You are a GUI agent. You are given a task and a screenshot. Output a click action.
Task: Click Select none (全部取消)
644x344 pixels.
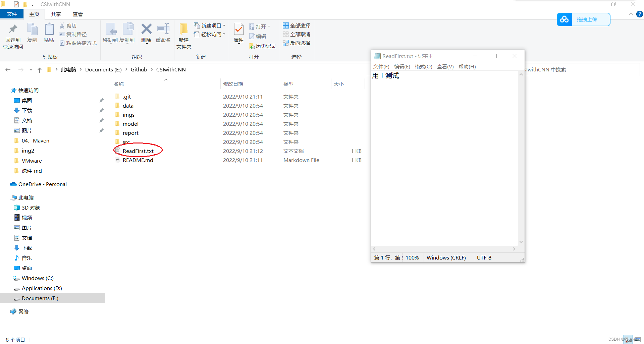(297, 34)
